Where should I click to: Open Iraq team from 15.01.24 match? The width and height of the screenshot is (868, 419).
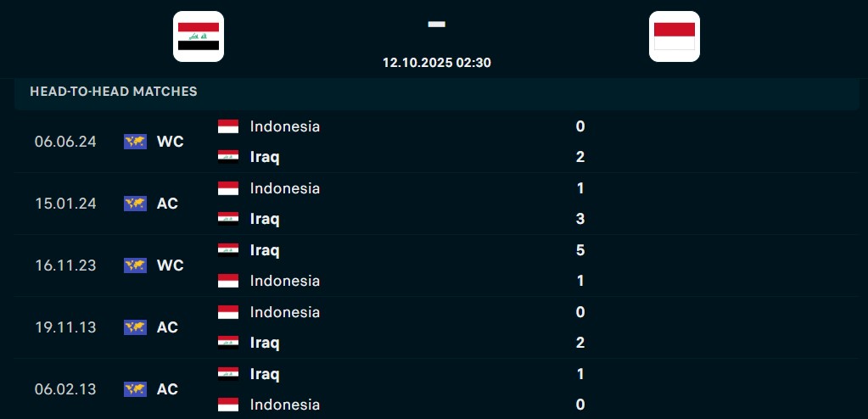265,219
